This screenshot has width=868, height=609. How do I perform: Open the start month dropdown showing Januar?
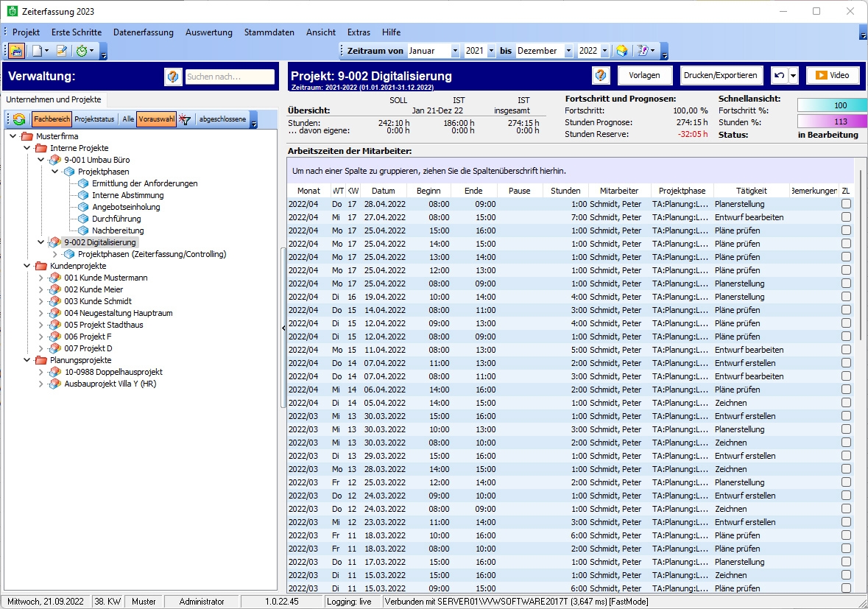tap(454, 51)
